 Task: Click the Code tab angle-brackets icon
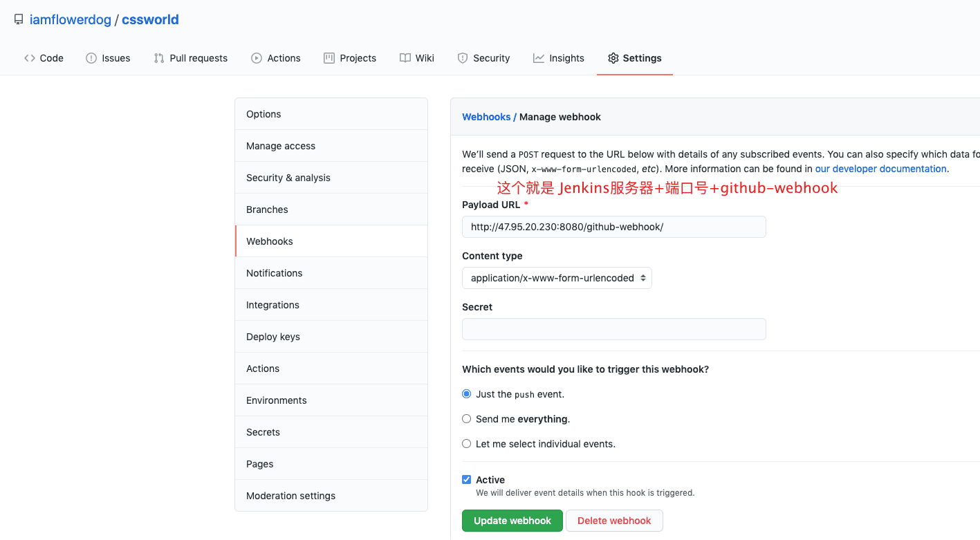29,58
